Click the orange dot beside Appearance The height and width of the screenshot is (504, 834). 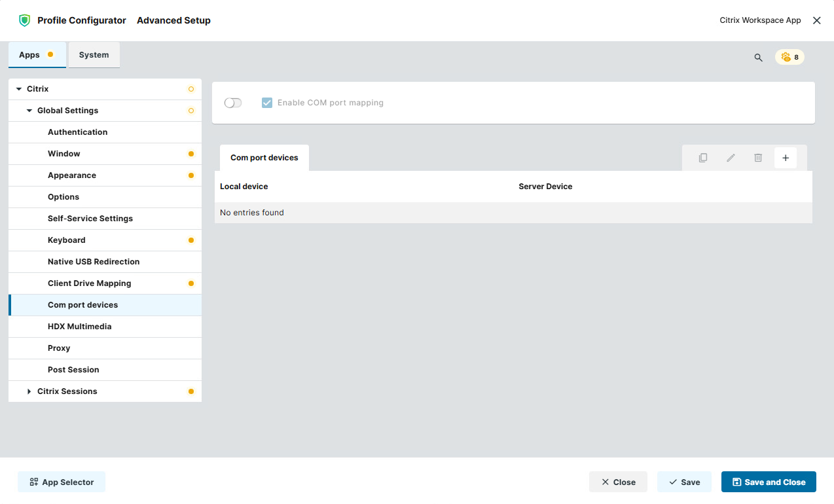[x=191, y=175]
